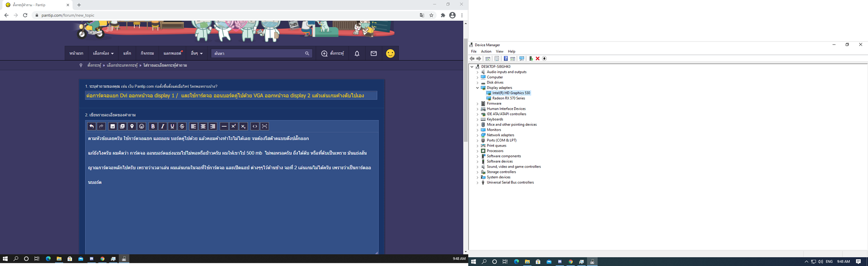Align text left in Pantip editor
868x266 pixels.
193,126
